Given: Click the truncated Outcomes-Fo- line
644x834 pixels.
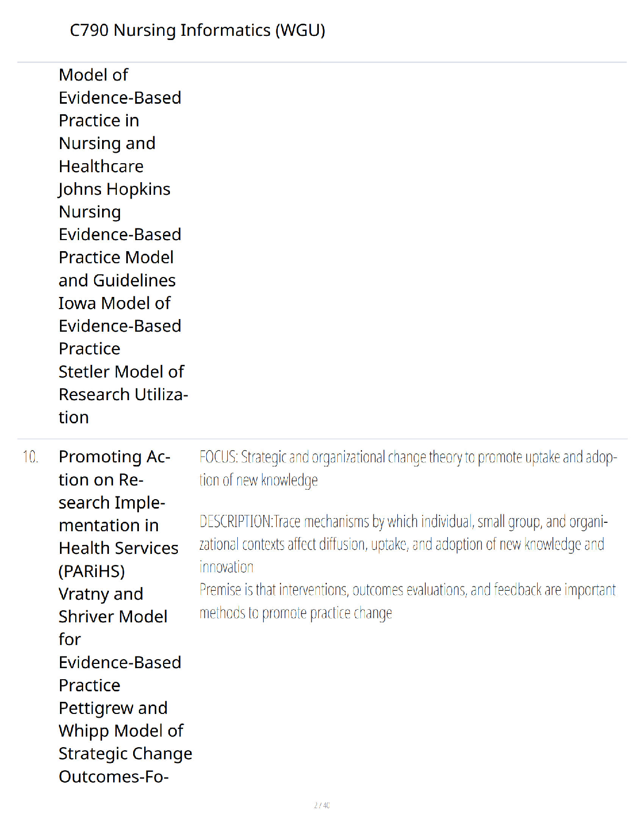Looking at the screenshot, I should coord(114,776).
